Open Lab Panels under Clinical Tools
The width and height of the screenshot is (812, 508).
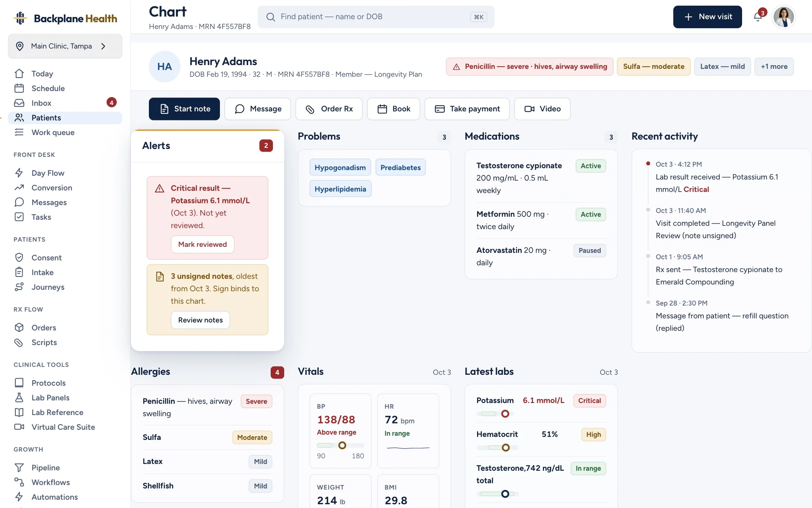65,397
